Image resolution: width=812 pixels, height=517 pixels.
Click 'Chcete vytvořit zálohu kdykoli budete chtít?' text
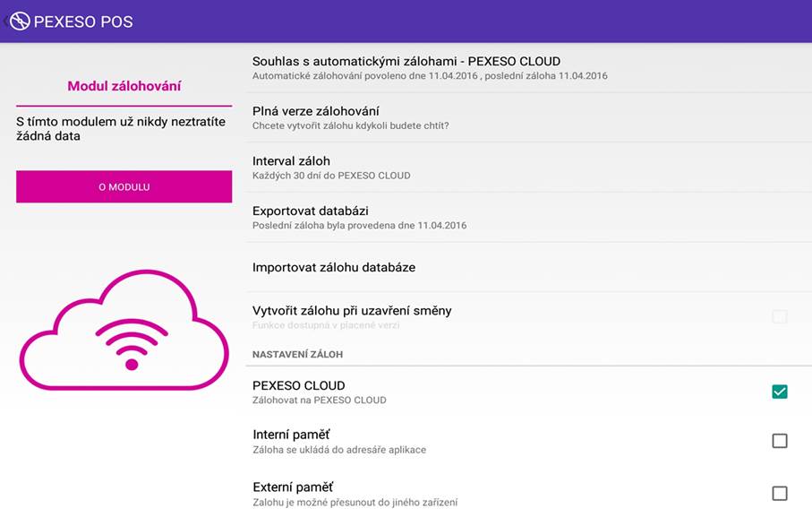(351, 125)
